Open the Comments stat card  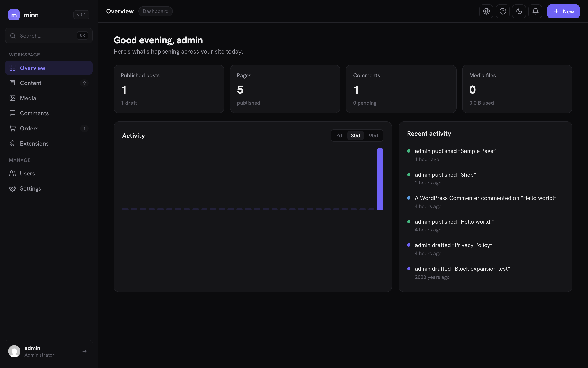pyautogui.click(x=401, y=89)
